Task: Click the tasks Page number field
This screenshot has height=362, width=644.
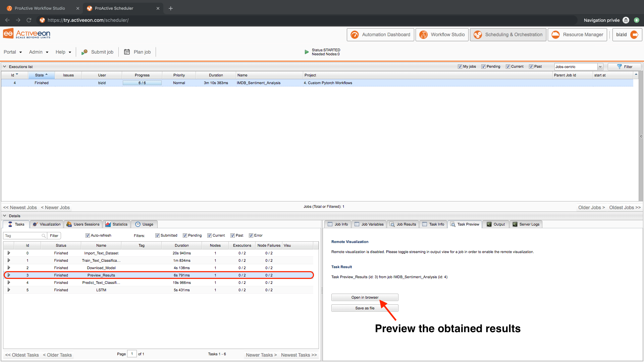Action: pyautogui.click(x=132, y=354)
